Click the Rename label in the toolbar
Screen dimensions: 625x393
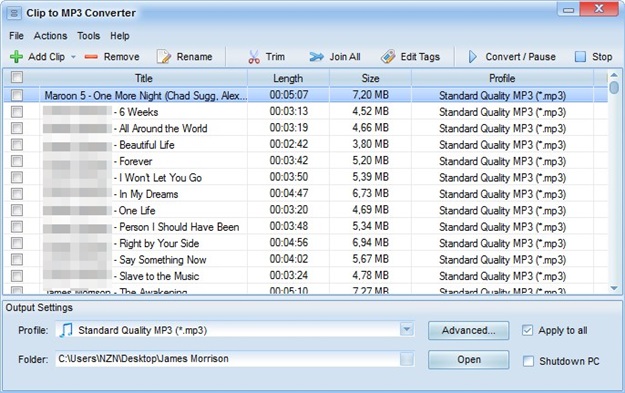(194, 57)
